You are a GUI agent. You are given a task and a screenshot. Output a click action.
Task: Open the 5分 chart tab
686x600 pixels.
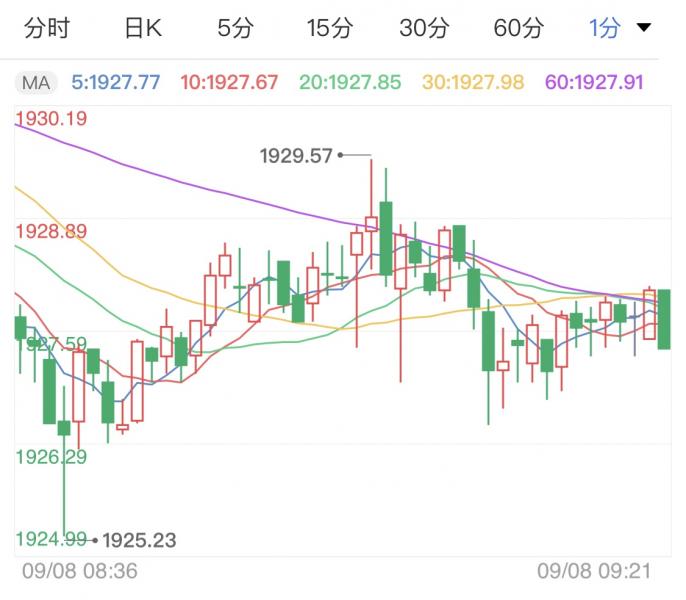235,29
